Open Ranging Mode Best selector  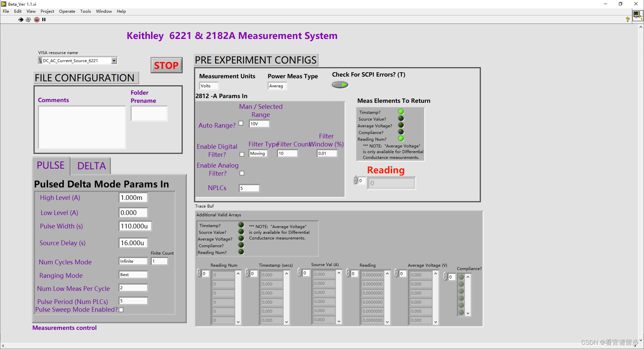133,274
